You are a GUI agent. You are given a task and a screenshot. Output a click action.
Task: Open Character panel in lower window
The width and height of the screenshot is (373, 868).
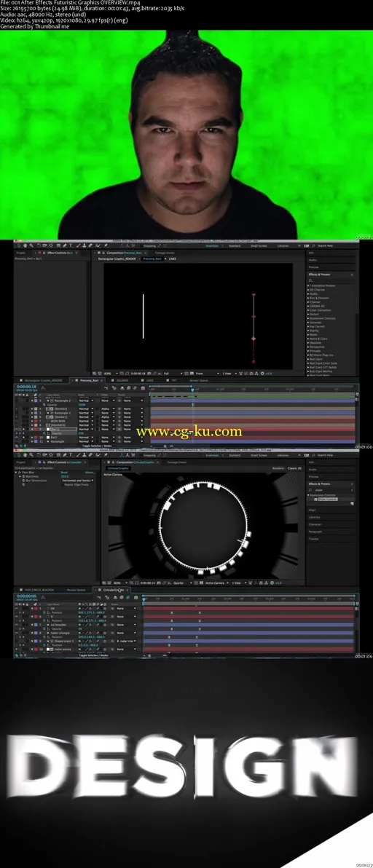pyautogui.click(x=315, y=524)
